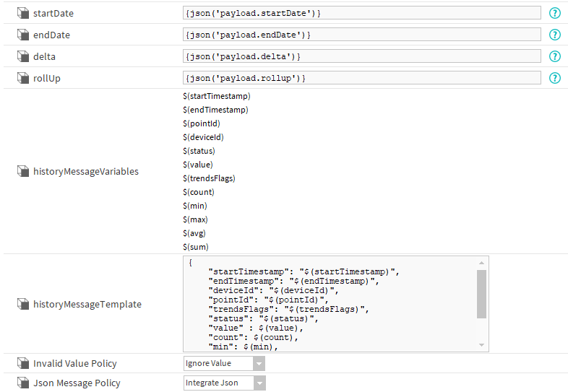Open the Invalid Value Policy dropdown
Viewport: 568px width, 392px height.
pos(224,364)
